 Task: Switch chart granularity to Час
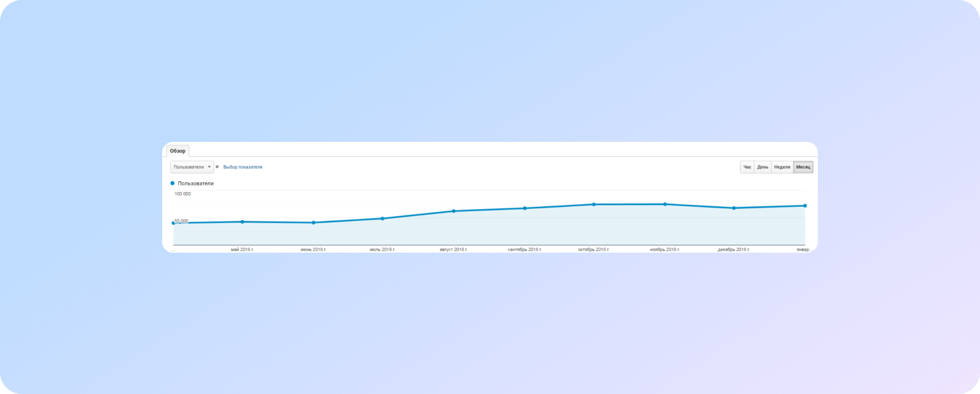pos(747,167)
